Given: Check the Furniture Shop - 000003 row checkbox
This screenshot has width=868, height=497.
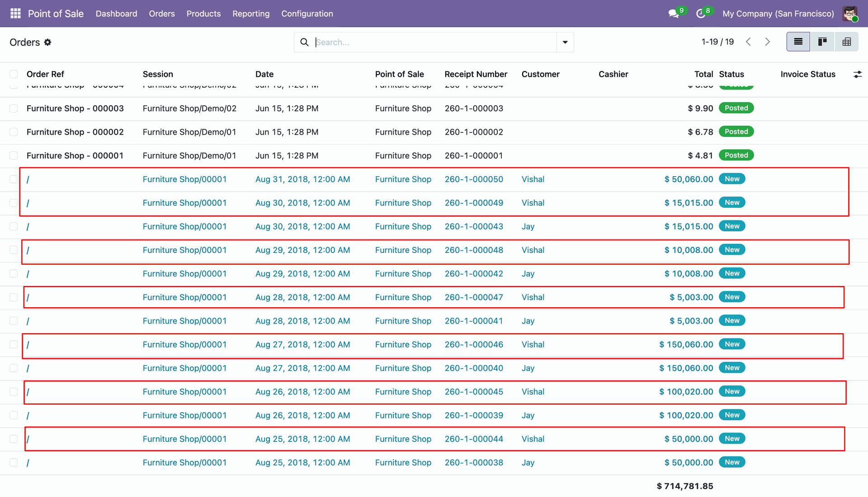Looking at the screenshot, I should pos(14,108).
